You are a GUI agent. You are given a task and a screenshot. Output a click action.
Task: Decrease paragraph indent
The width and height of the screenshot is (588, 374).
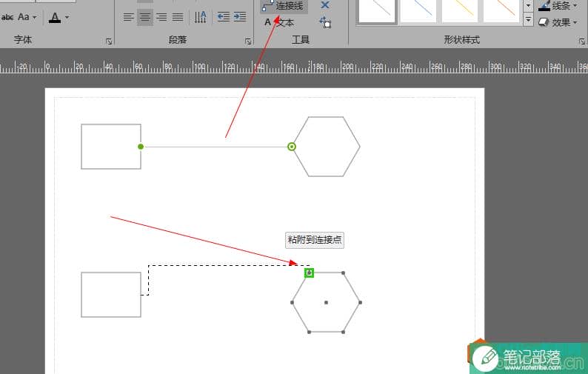click(x=224, y=17)
